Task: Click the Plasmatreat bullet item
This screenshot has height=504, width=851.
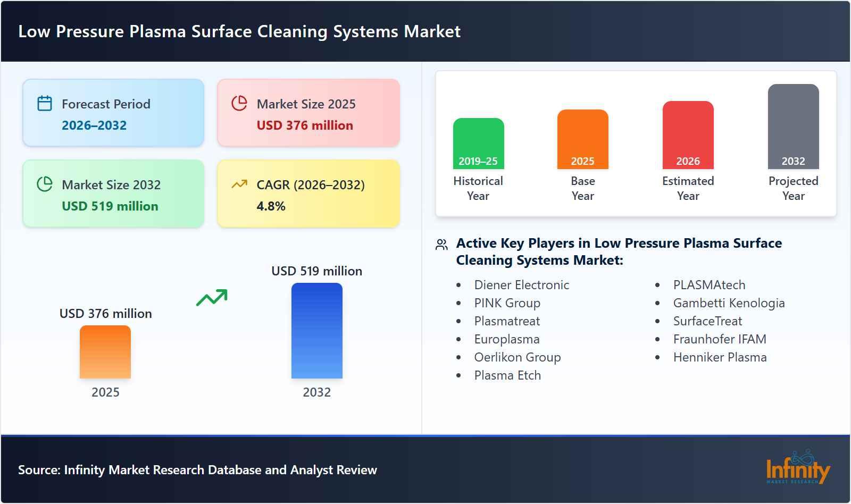Action: tap(507, 321)
